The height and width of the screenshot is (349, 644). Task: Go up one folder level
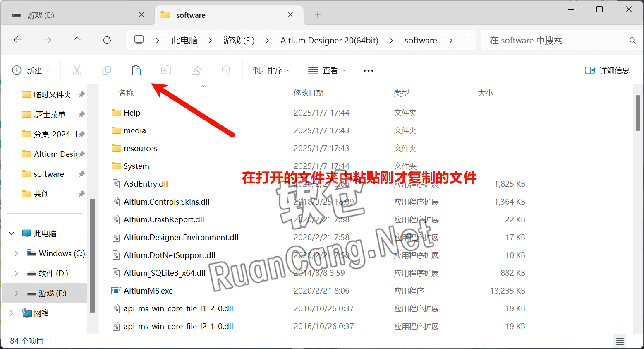[x=77, y=40]
